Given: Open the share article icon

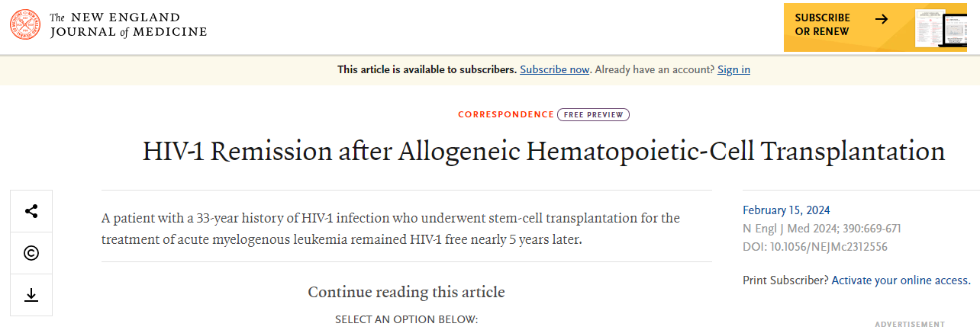Looking at the screenshot, I should [x=31, y=211].
